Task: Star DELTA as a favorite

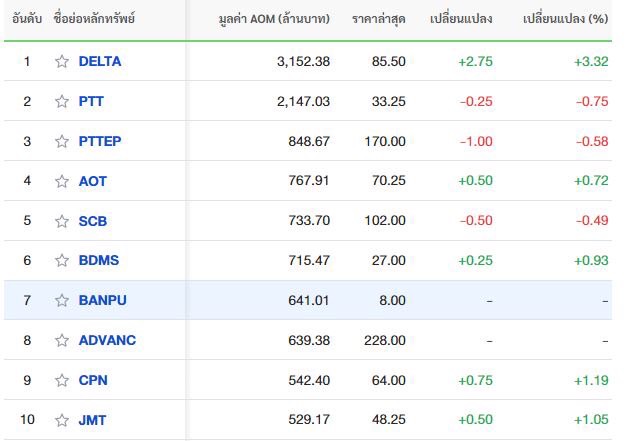Action: [62, 61]
